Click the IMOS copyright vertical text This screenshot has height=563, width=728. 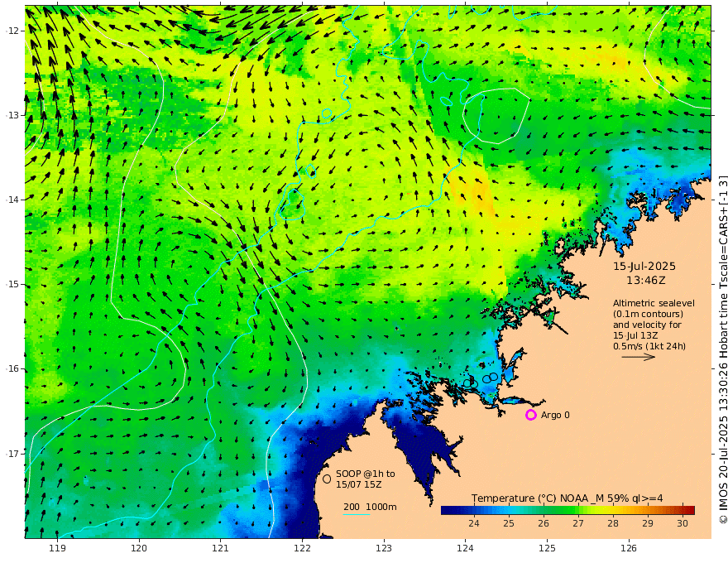coord(722,349)
